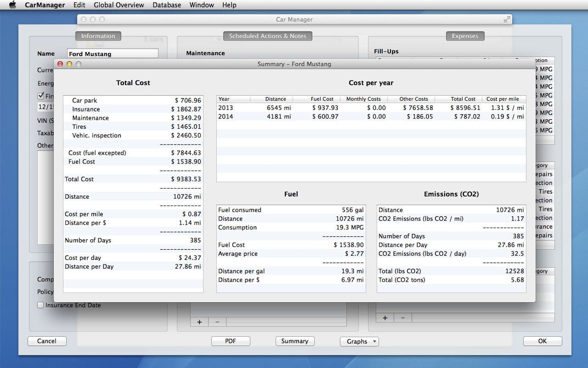Click the Consumption 19.3 MPG row

click(291, 227)
